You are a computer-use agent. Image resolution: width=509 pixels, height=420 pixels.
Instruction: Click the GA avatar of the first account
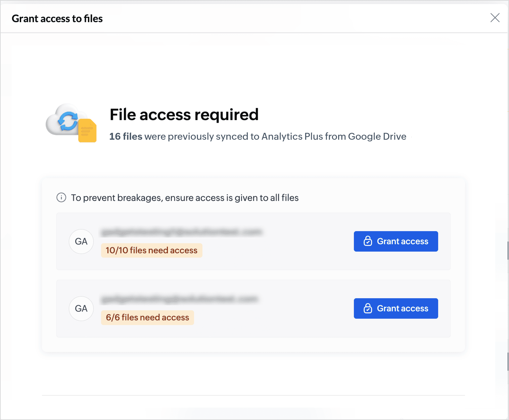(81, 242)
